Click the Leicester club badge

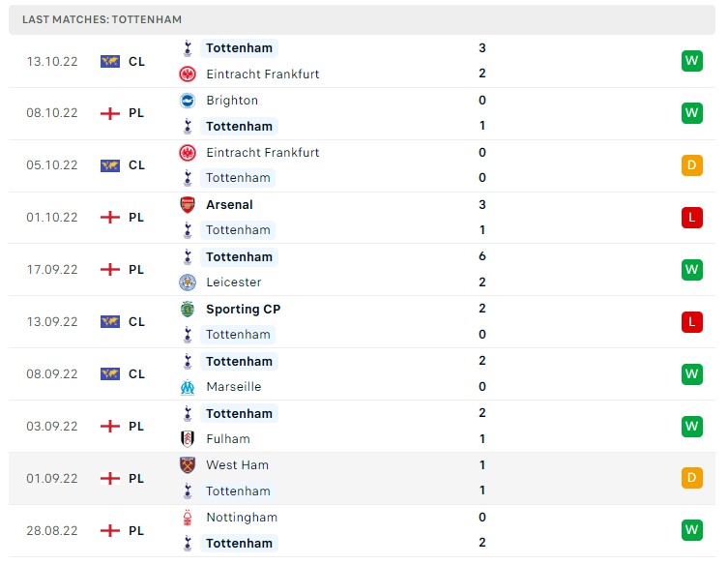tap(188, 282)
